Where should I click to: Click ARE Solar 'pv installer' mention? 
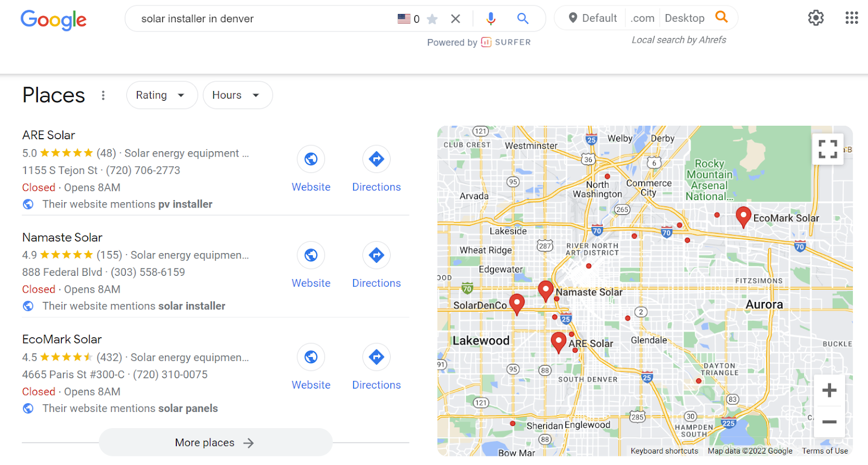(185, 204)
